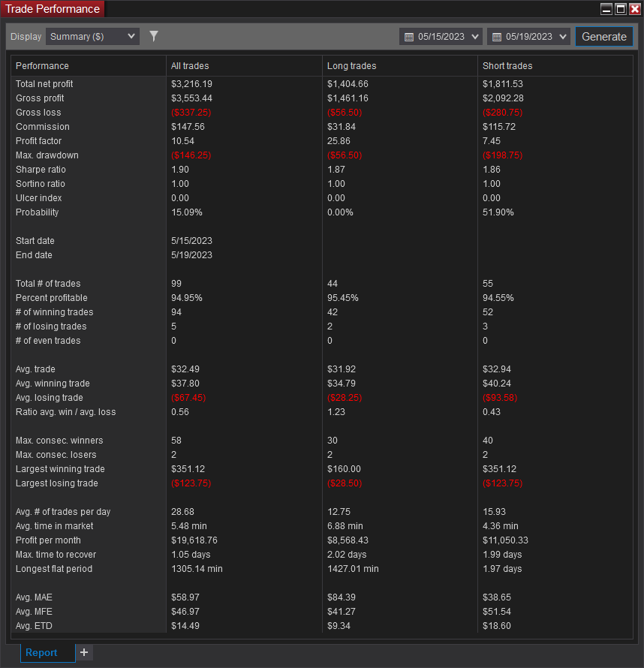Click the Max. time to recover value 1.05 days
This screenshot has width=644, height=668.
(191, 555)
